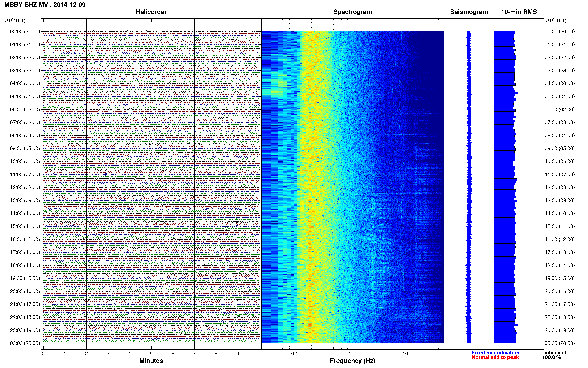
Task: Click the 5 minute tick label
Action: [151, 354]
